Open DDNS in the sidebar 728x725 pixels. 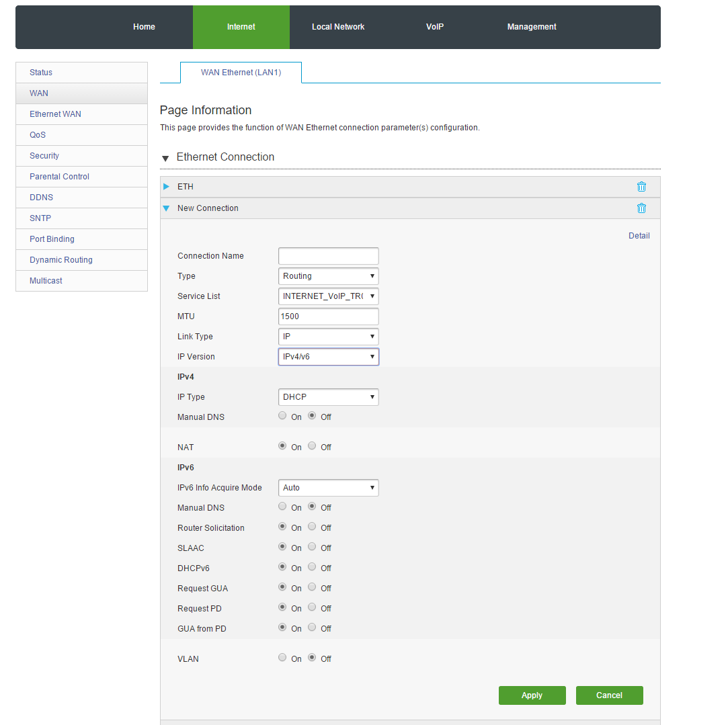coord(82,198)
